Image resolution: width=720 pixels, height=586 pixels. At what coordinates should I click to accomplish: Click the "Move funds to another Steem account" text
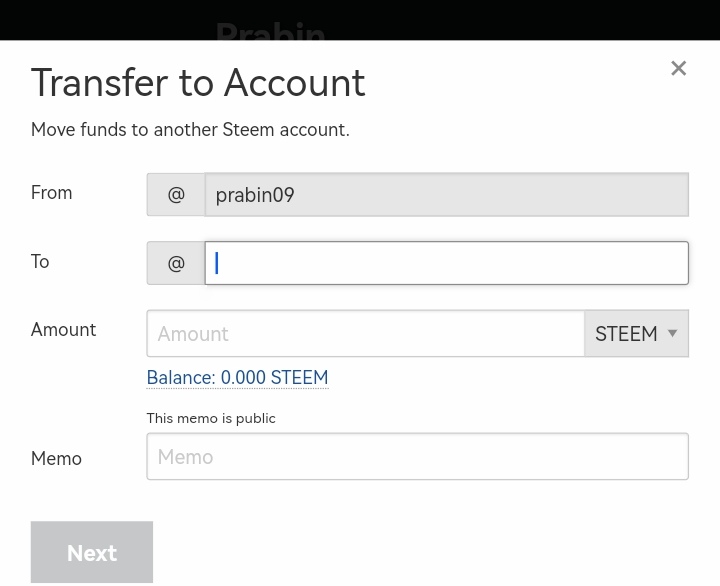click(190, 129)
